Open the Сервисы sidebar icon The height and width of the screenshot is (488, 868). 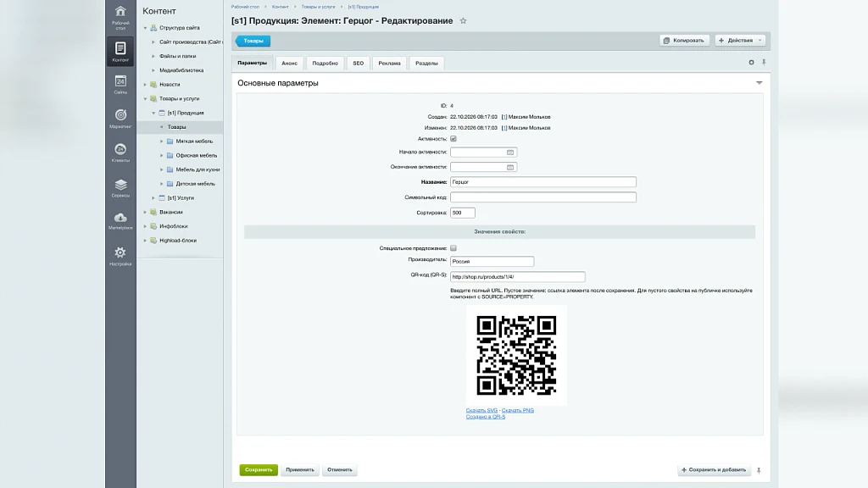click(x=120, y=187)
